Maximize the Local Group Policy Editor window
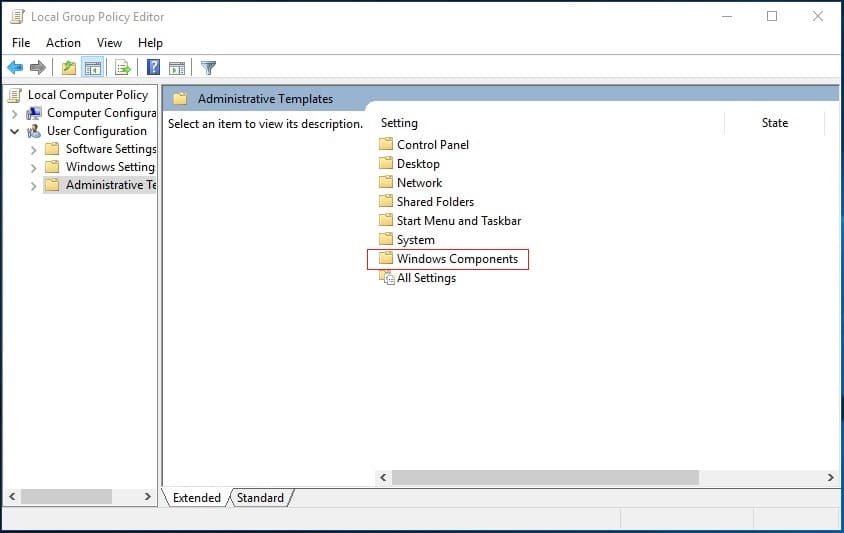The width and height of the screenshot is (844, 533). coord(772,16)
